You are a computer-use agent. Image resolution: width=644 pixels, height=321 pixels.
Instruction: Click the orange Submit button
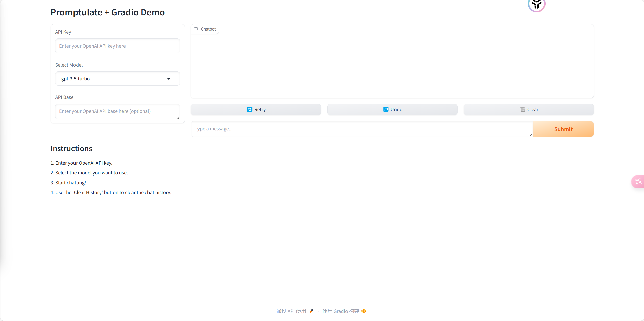(563, 129)
